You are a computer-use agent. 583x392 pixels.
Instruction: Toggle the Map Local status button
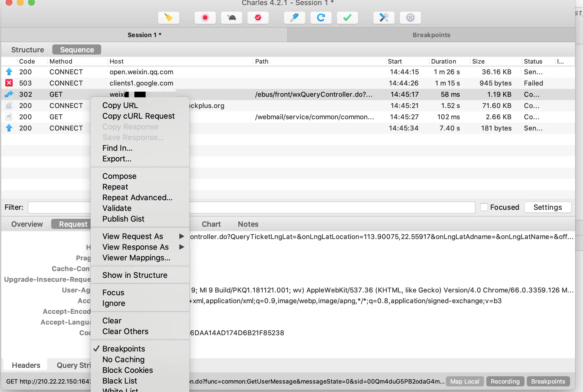click(465, 381)
